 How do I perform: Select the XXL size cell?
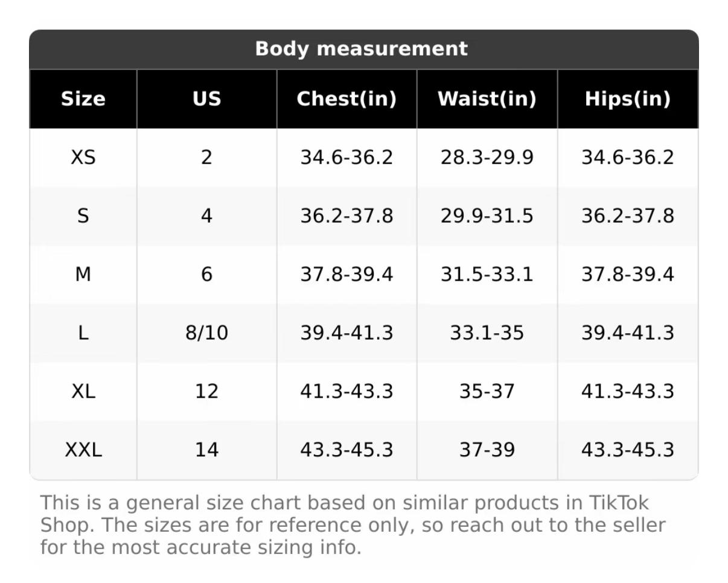(x=83, y=450)
